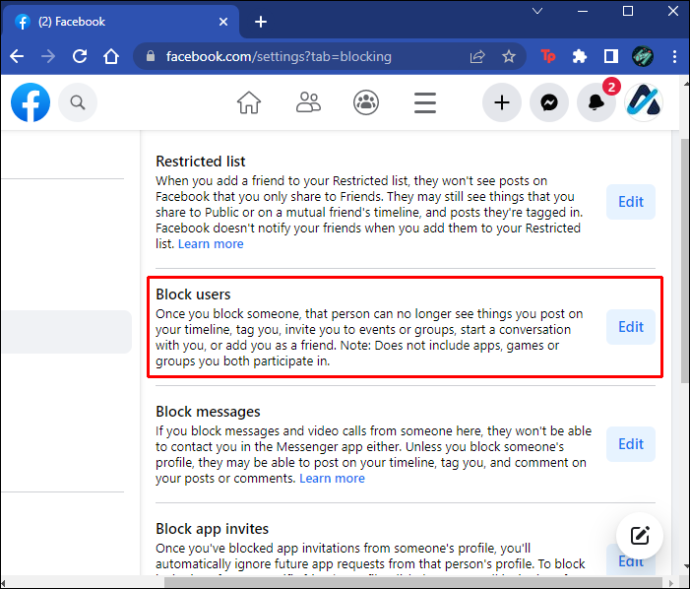Click the Block messages heading
Image resolution: width=690 pixels, height=589 pixels.
pos(208,412)
